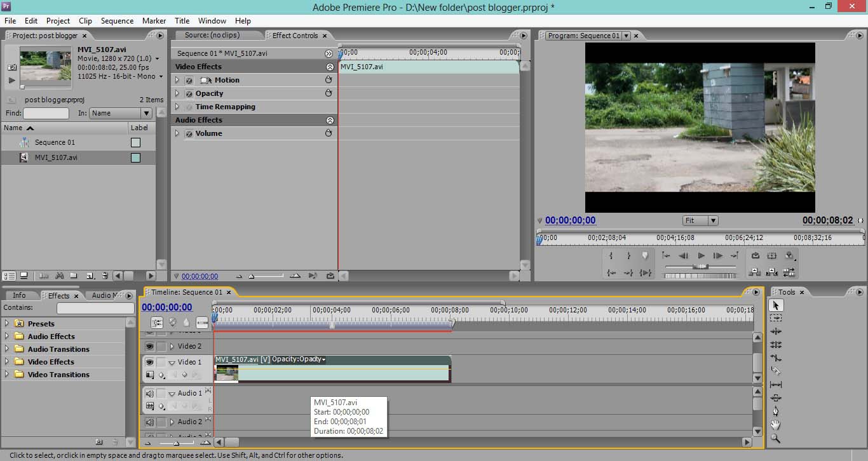This screenshot has height=461, width=868.
Task: Open the Fit zoom level dropdown
Action: [x=700, y=220]
